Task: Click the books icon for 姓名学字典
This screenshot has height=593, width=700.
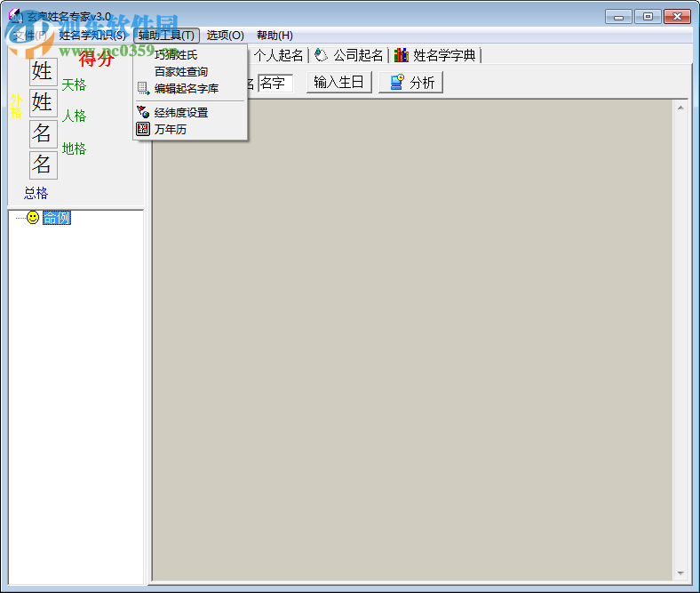Action: [x=401, y=55]
